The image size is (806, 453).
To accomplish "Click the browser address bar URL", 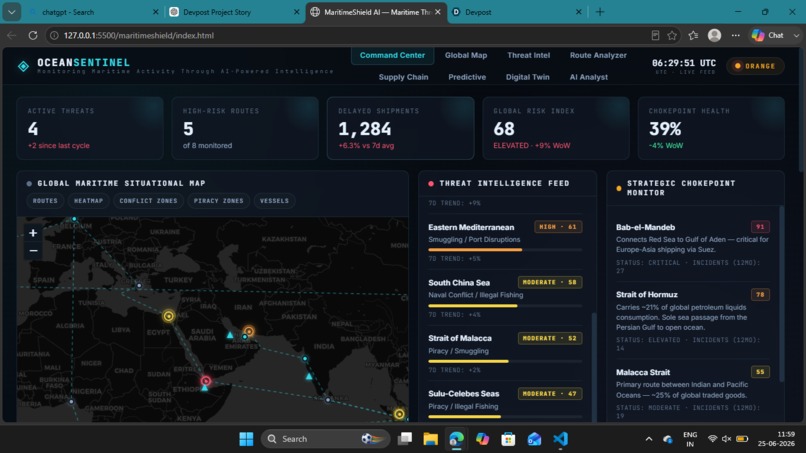I will (139, 35).
